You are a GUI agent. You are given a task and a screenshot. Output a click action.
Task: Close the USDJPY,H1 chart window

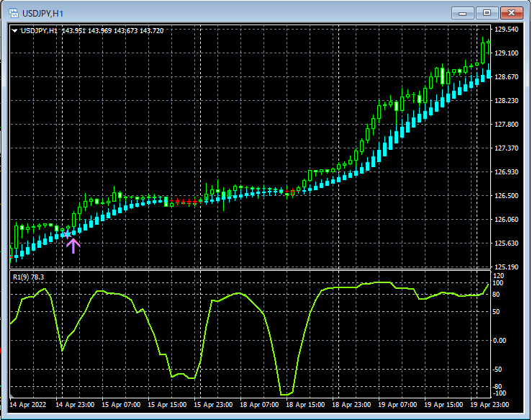click(511, 13)
